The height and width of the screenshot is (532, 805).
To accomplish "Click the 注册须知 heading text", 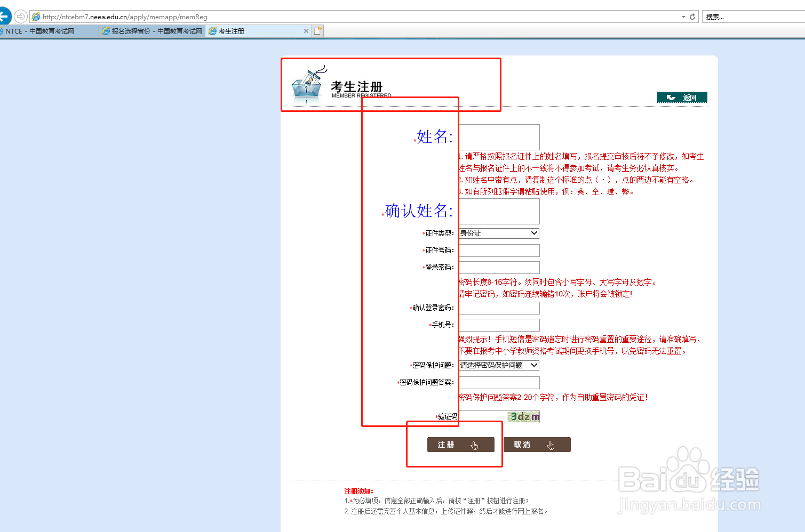I will [x=358, y=491].
